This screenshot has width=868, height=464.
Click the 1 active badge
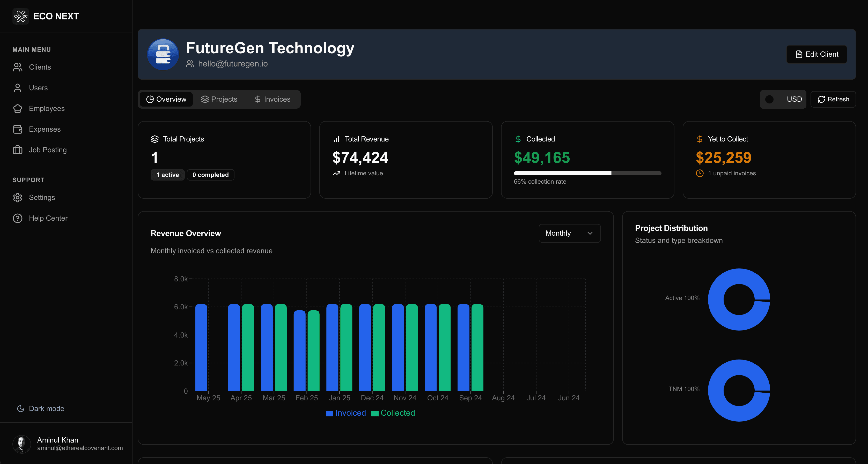pos(167,175)
